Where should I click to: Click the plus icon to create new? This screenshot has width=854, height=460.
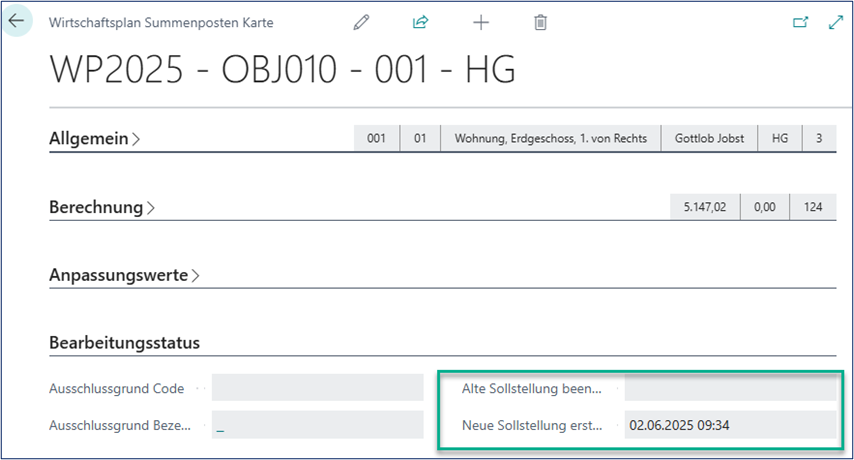[480, 22]
